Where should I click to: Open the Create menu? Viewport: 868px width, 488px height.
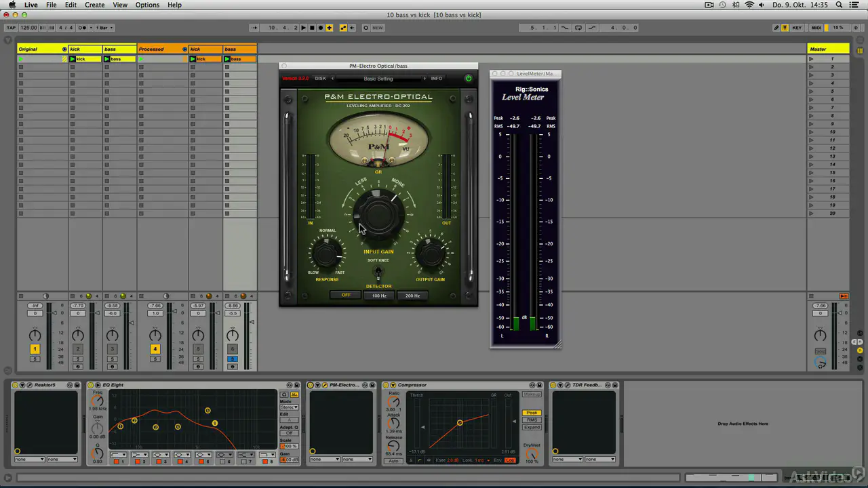pos(94,5)
